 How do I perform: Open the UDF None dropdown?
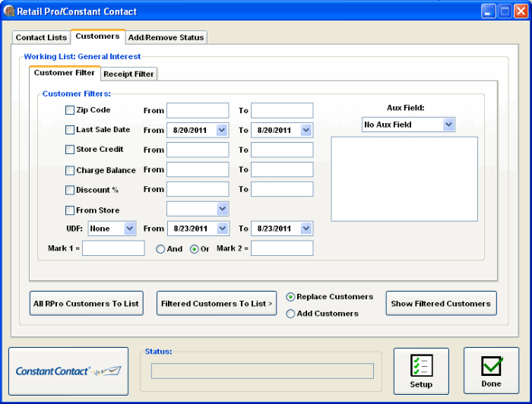[x=130, y=229]
